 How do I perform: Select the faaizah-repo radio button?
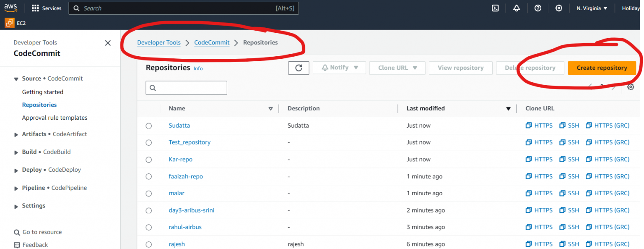148,176
